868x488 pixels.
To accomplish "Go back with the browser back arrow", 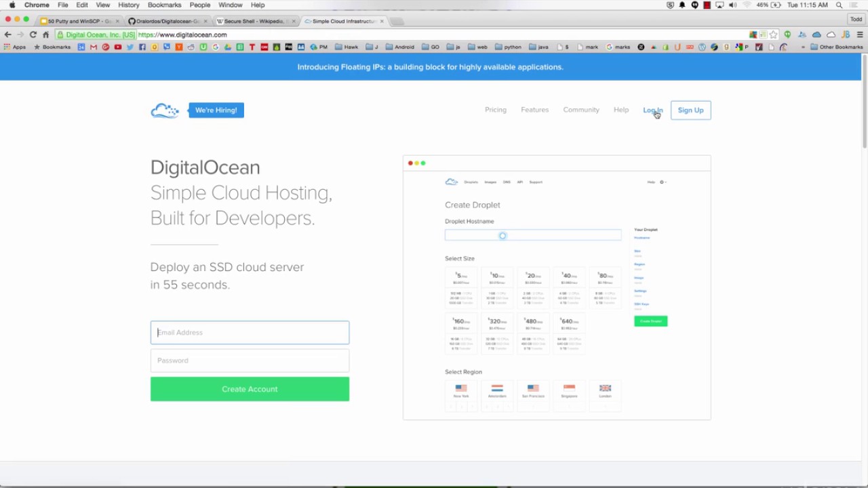I will click(x=7, y=35).
